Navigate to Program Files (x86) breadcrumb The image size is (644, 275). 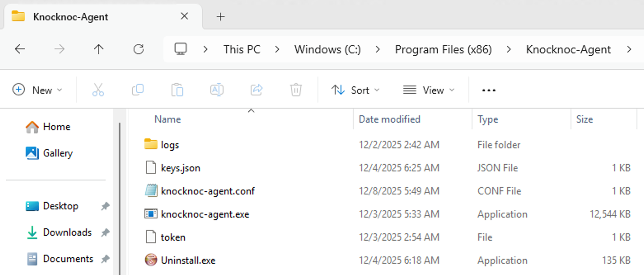(443, 49)
